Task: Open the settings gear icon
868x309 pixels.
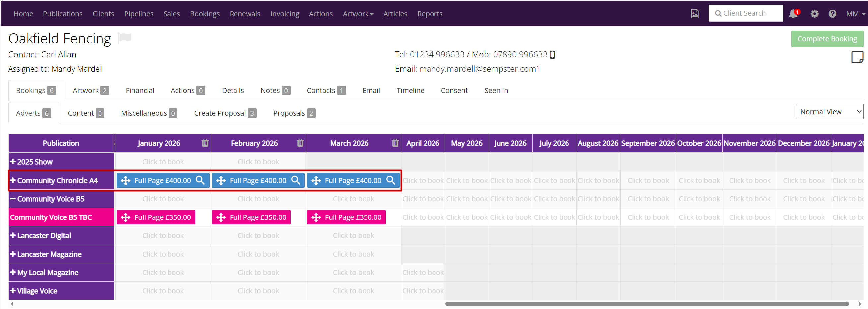Action: coord(814,14)
